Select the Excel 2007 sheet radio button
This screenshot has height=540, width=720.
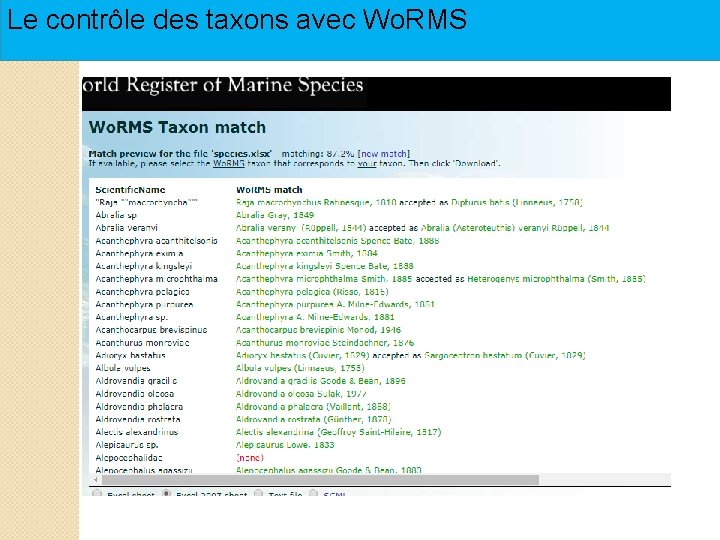point(167,494)
